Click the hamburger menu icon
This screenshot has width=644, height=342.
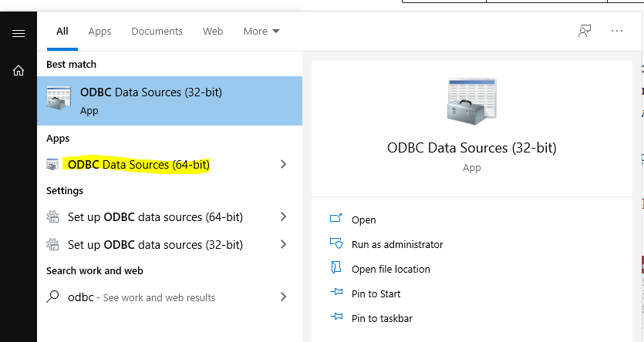coord(19,33)
